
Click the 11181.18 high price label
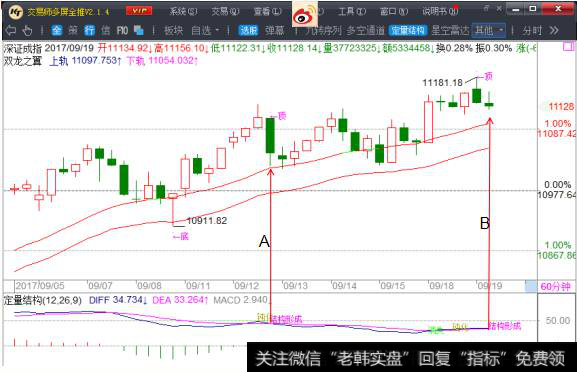tap(442, 83)
